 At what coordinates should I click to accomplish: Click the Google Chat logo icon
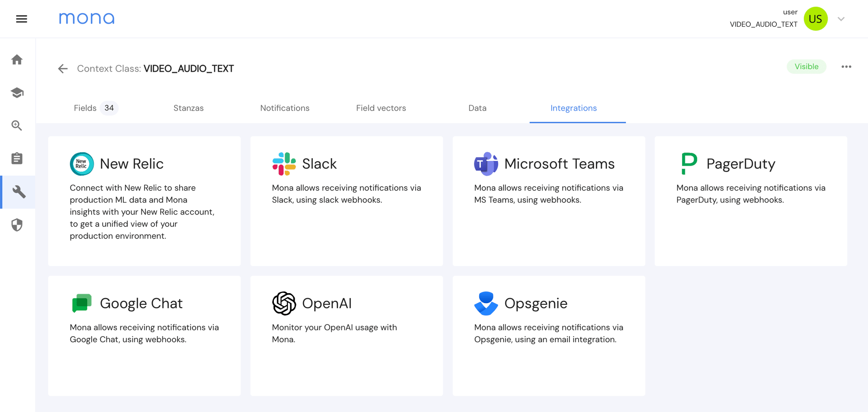(x=82, y=303)
